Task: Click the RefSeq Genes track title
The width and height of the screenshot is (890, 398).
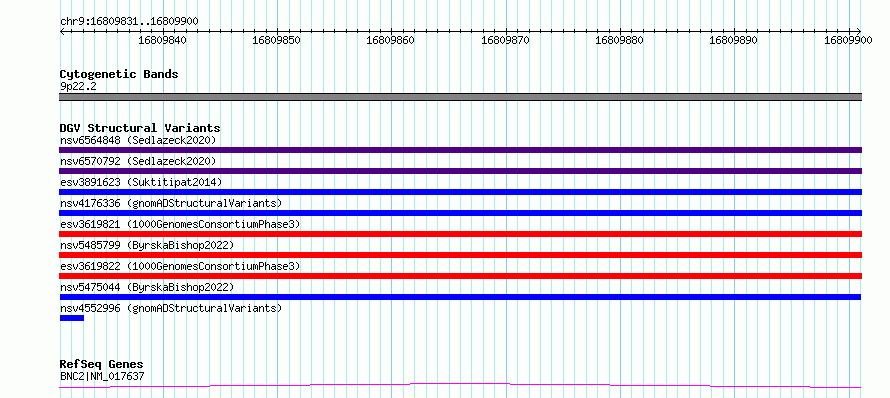Action: coord(102,365)
